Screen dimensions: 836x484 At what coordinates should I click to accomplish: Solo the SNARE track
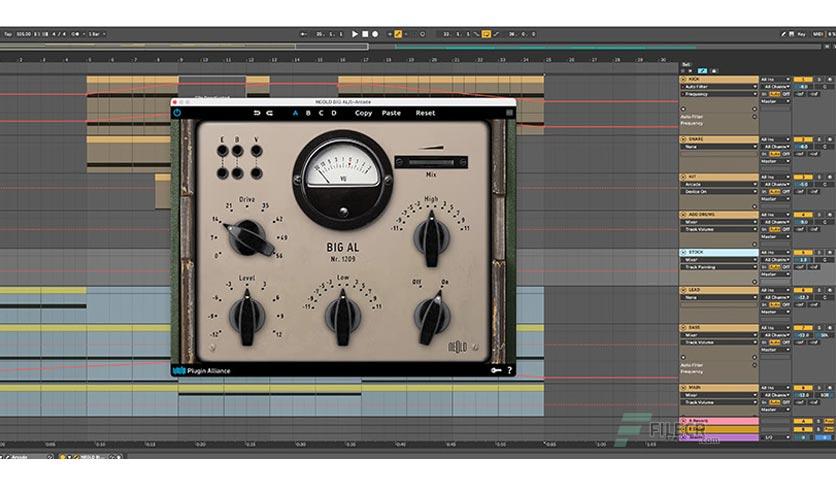[x=819, y=139]
